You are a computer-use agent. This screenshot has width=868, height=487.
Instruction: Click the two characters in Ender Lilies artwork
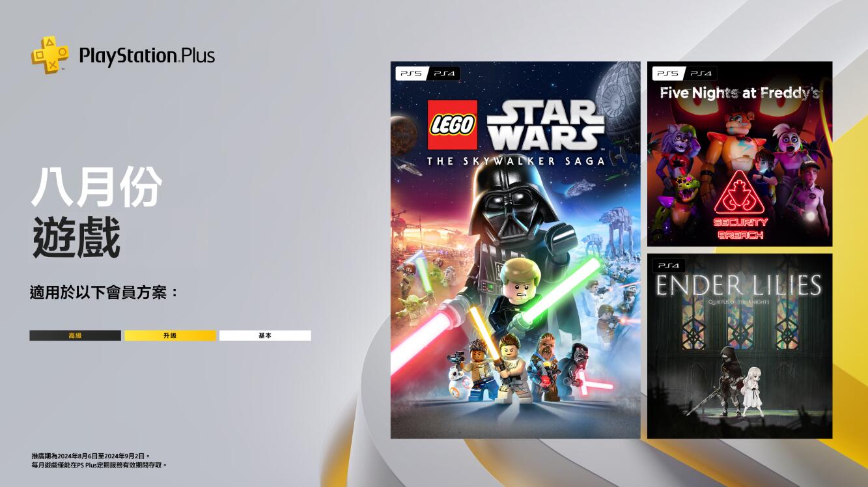742,382
